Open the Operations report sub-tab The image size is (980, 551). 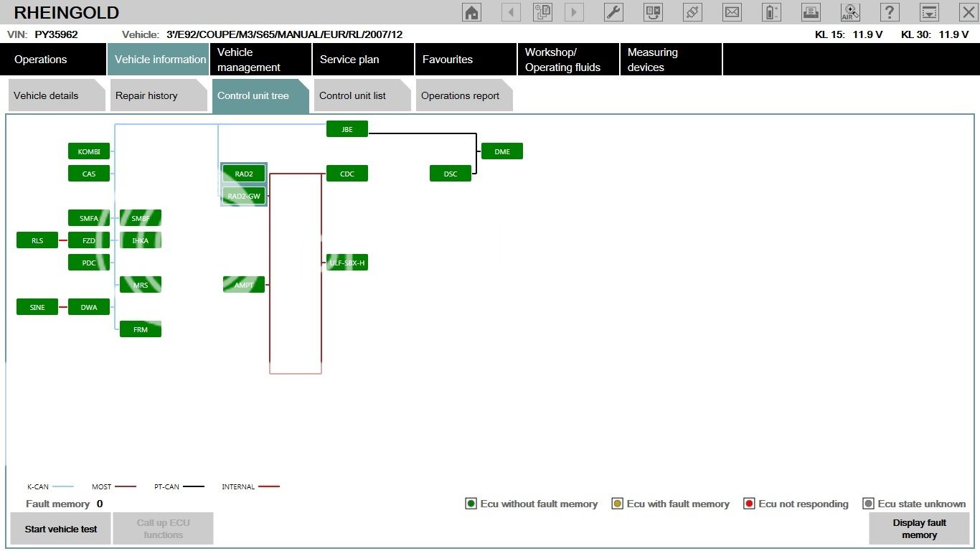(464, 95)
